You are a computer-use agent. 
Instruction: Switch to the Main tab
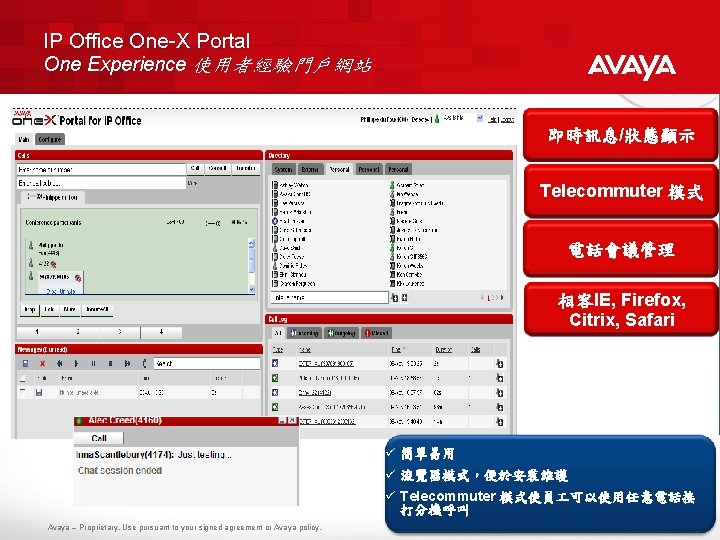[x=24, y=139]
